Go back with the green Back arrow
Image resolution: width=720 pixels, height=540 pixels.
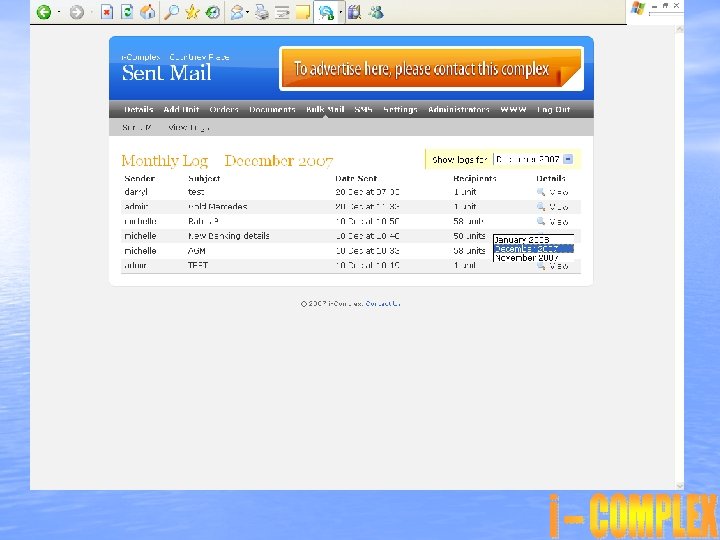[x=44, y=12]
